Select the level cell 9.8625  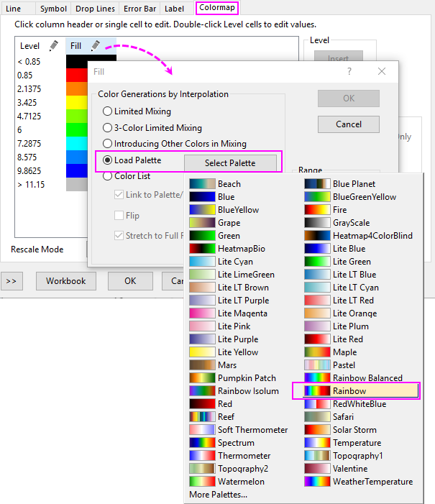pos(29,170)
